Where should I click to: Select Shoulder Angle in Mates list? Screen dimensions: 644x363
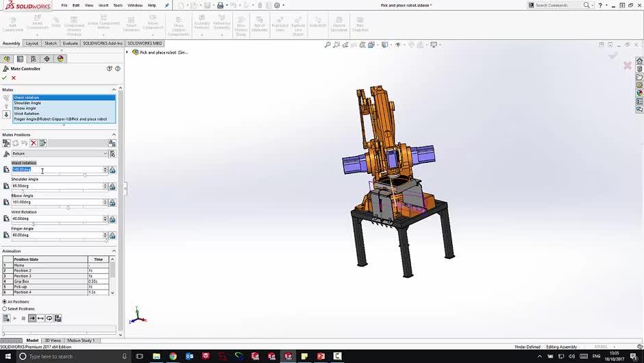pos(27,103)
